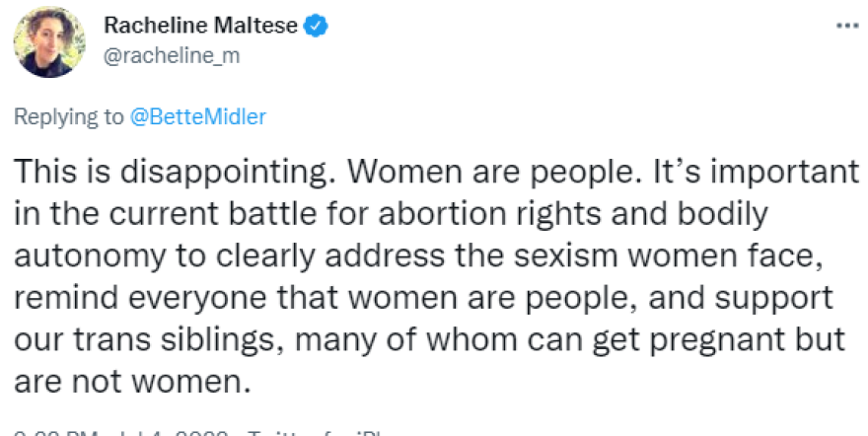This screenshot has width=868, height=436.
Task: Click the "Replying to" label text
Action: point(69,116)
